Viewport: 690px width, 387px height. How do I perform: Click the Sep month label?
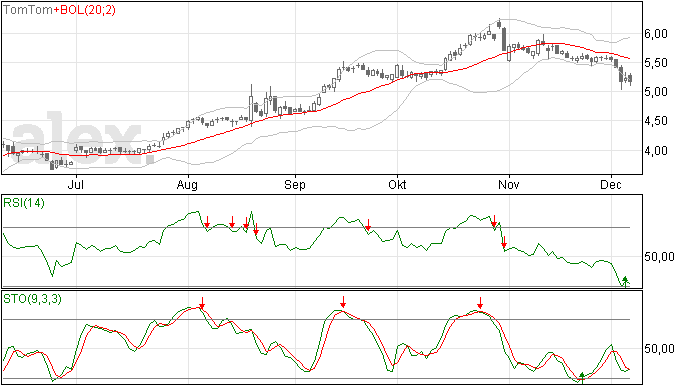point(295,185)
